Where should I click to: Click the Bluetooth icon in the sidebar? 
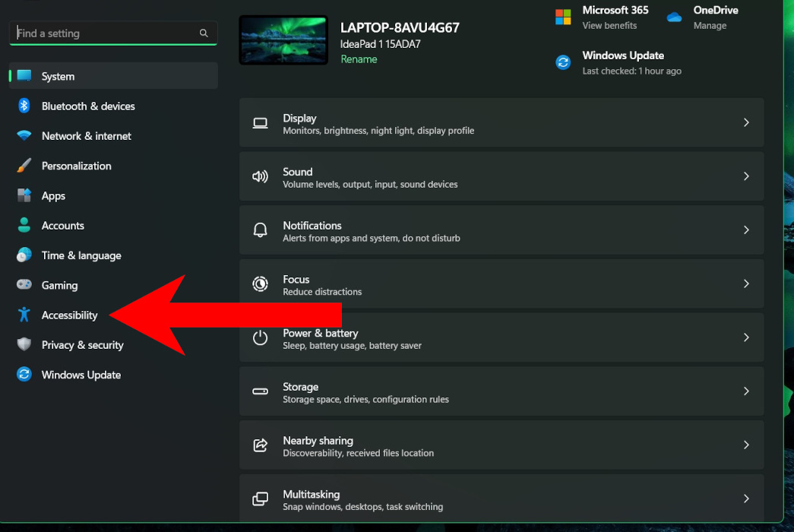click(23, 106)
